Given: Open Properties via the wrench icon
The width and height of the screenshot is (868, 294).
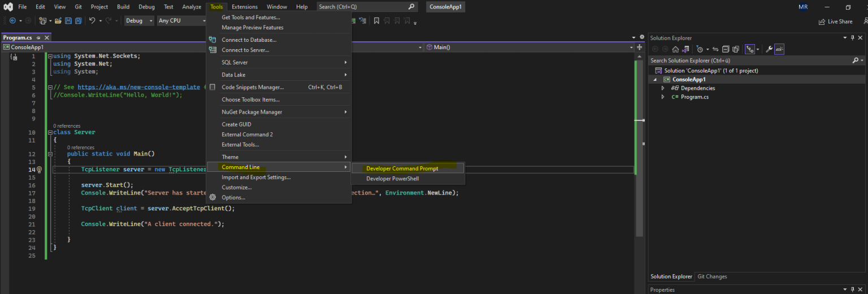Looking at the screenshot, I should pyautogui.click(x=769, y=49).
